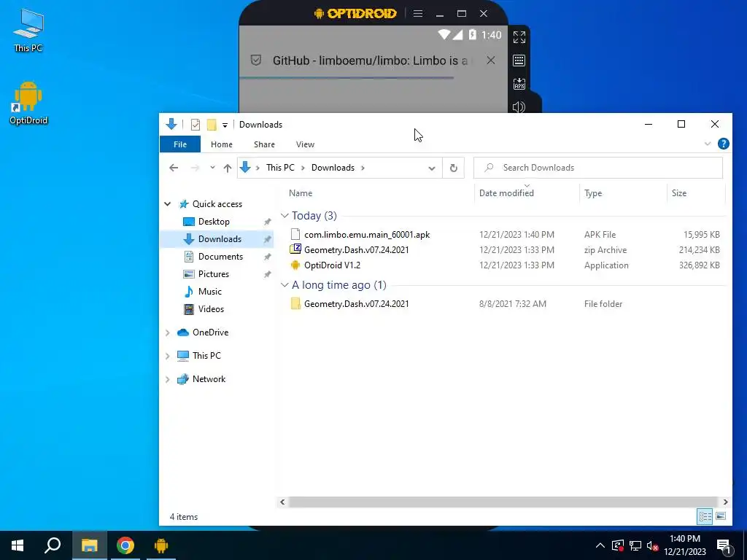The height and width of the screenshot is (560, 747).
Task: Select OptiDroid desktop shortcut
Action: click(x=28, y=103)
